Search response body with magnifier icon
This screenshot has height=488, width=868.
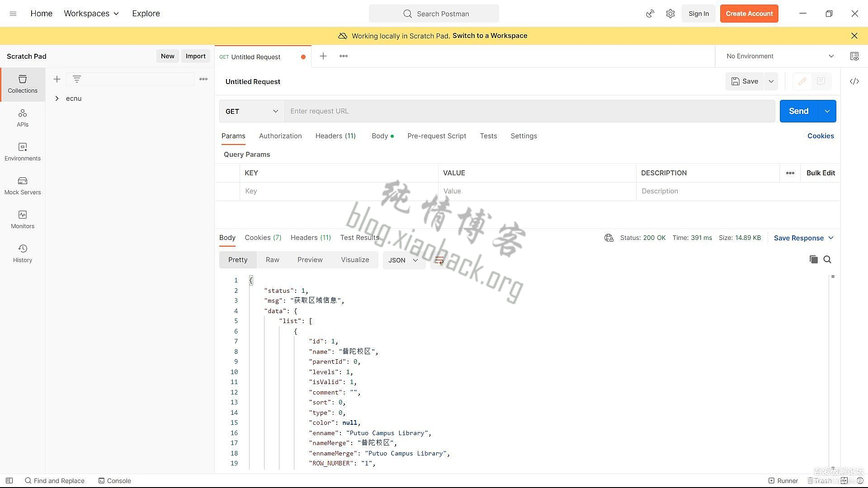[827, 259]
